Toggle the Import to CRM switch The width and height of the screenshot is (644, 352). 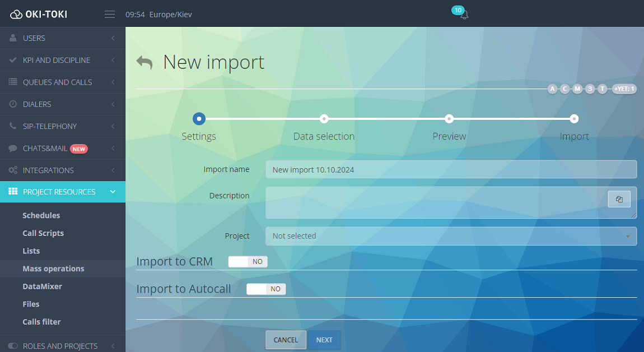click(248, 262)
